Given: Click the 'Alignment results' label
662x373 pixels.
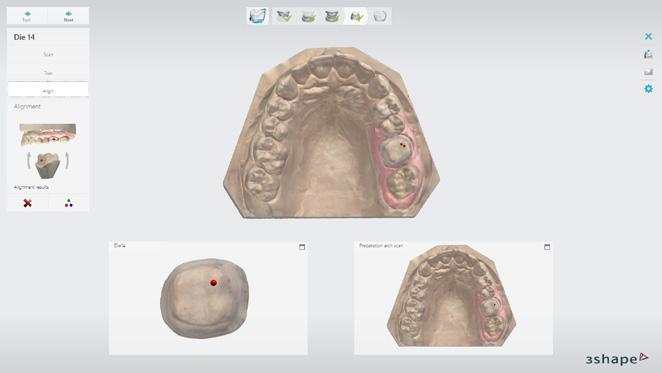Looking at the screenshot, I should (31, 187).
